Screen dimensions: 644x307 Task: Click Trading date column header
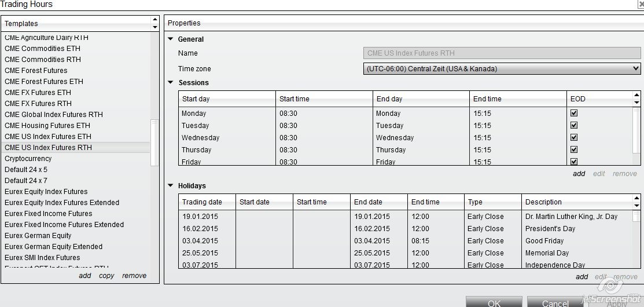[207, 202]
